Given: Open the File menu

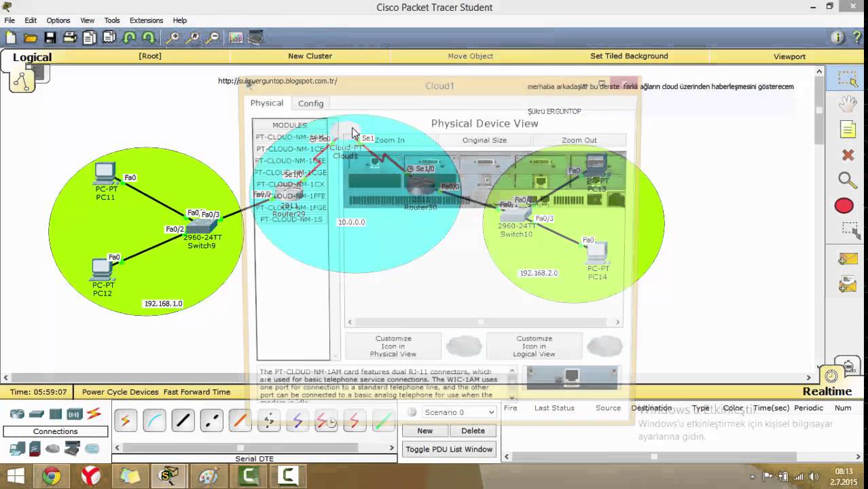Looking at the screenshot, I should pyautogui.click(x=10, y=20).
